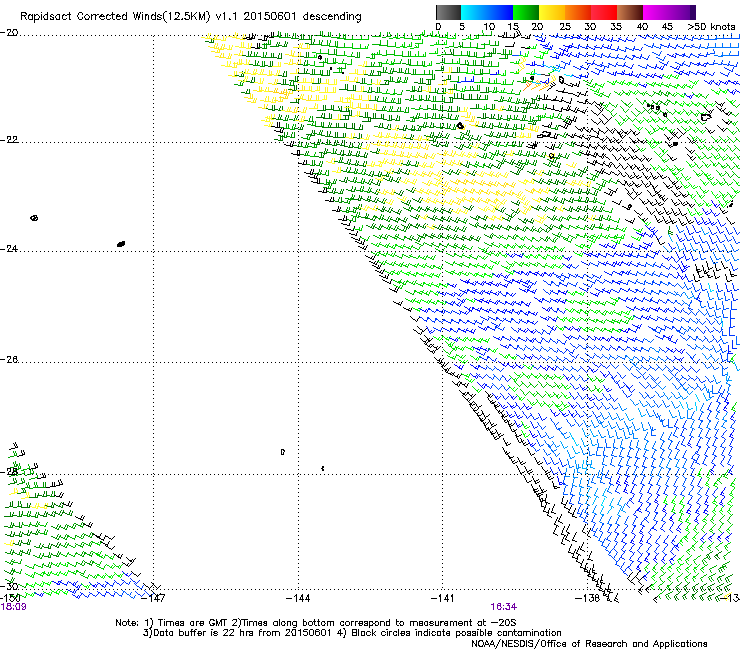Click the '-144' longitude axis label

coord(298,599)
